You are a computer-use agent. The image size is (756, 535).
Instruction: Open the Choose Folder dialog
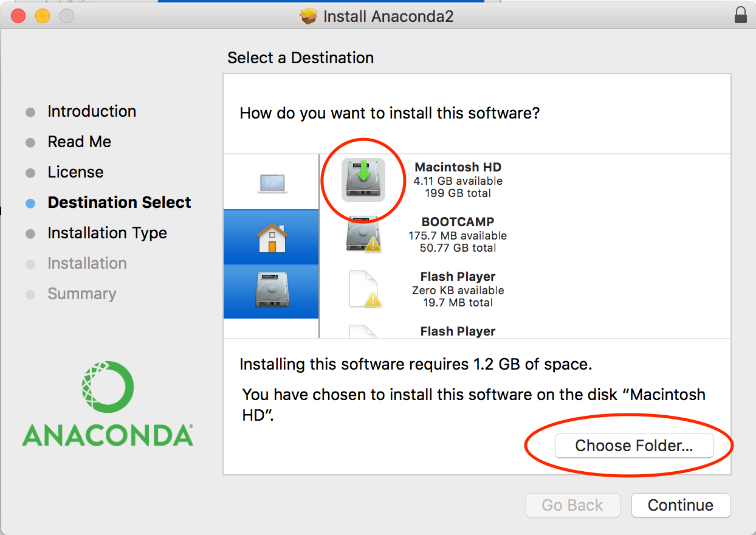(x=634, y=446)
